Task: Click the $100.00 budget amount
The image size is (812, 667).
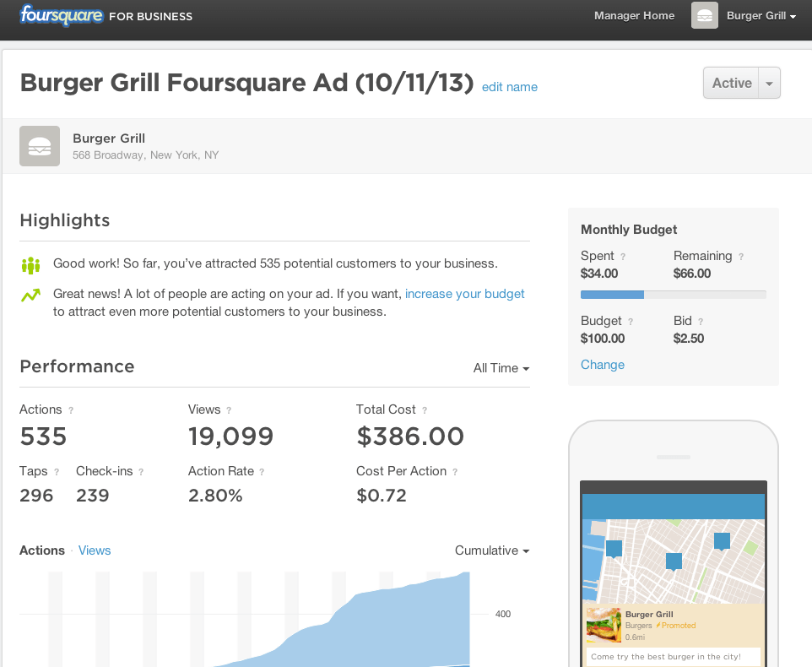Action: [x=603, y=339]
